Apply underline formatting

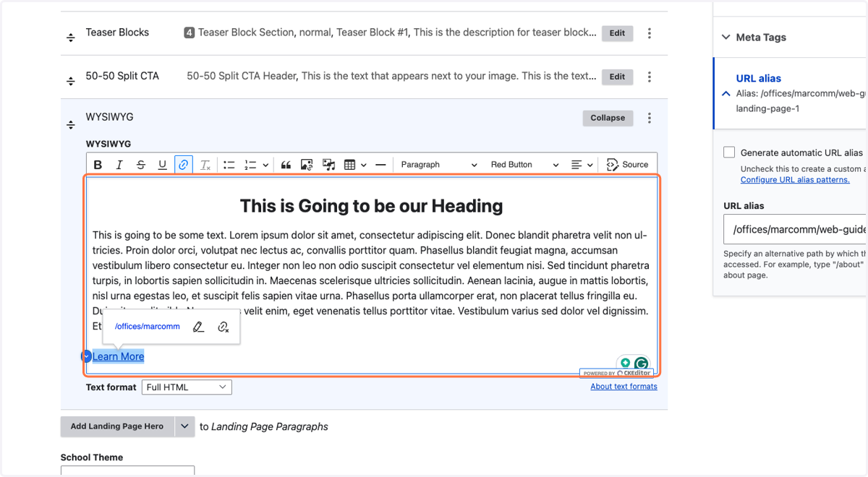[162, 165]
